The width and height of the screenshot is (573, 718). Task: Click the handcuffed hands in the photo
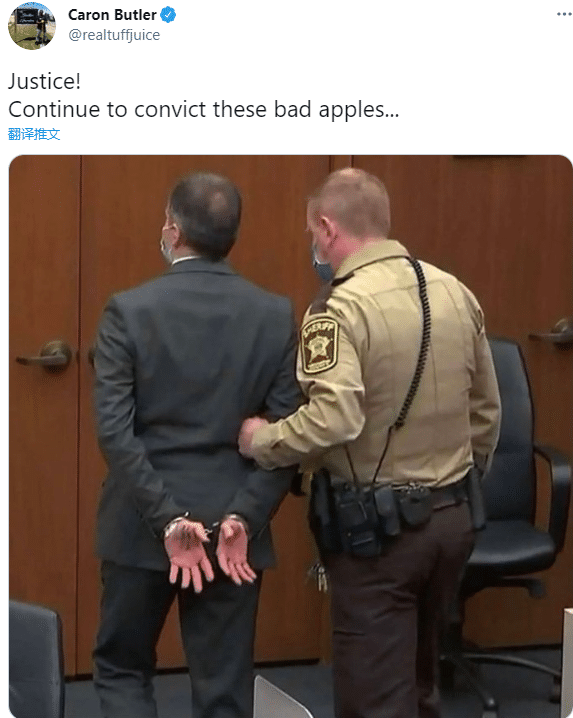click(x=210, y=552)
